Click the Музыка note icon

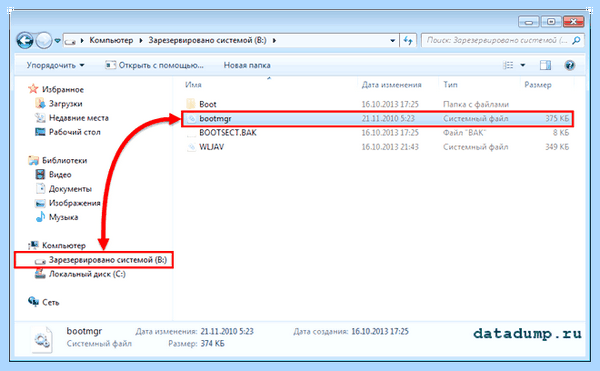point(40,217)
